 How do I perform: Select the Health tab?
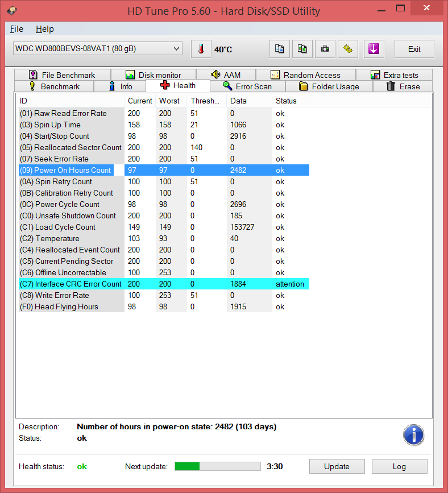[x=178, y=85]
